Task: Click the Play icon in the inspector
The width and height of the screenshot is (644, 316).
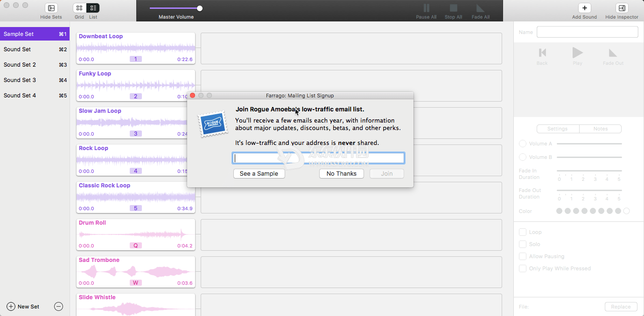Action: click(x=578, y=53)
